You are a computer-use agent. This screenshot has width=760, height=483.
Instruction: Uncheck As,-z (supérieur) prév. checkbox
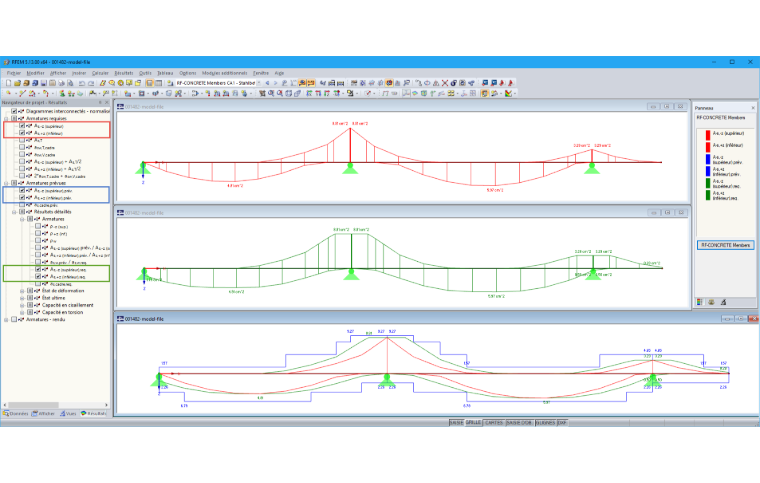click(x=22, y=190)
